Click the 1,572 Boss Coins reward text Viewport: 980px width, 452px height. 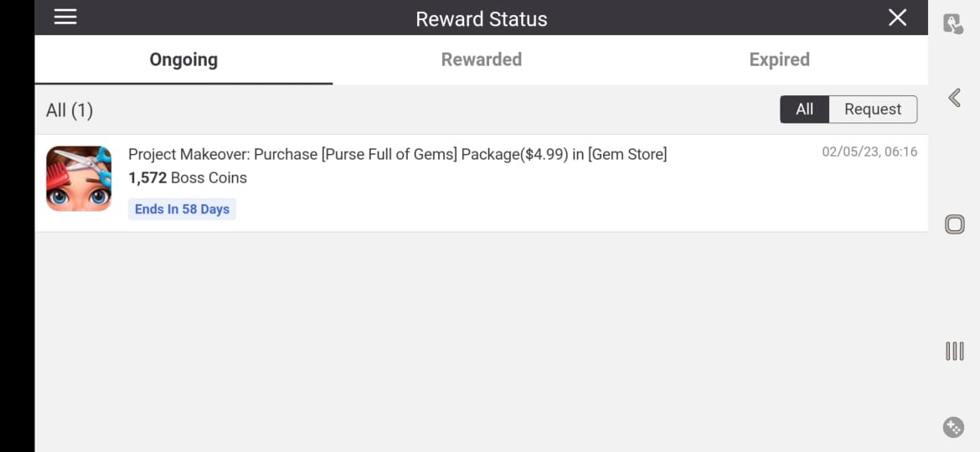point(188,178)
